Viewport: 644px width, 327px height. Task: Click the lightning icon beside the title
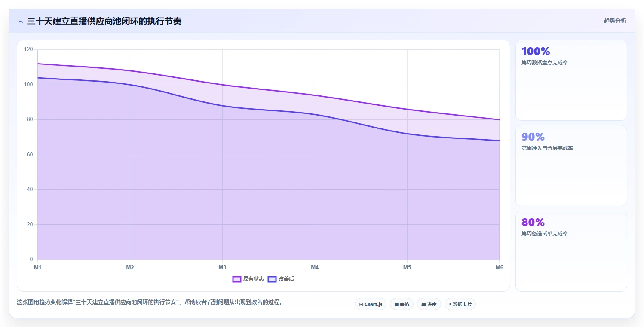(20, 21)
